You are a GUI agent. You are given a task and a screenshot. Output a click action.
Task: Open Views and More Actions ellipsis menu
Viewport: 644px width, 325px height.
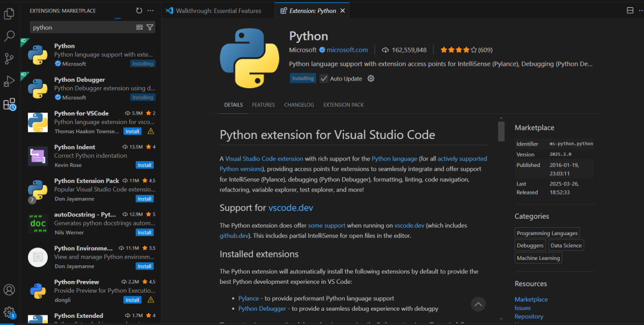tap(150, 11)
